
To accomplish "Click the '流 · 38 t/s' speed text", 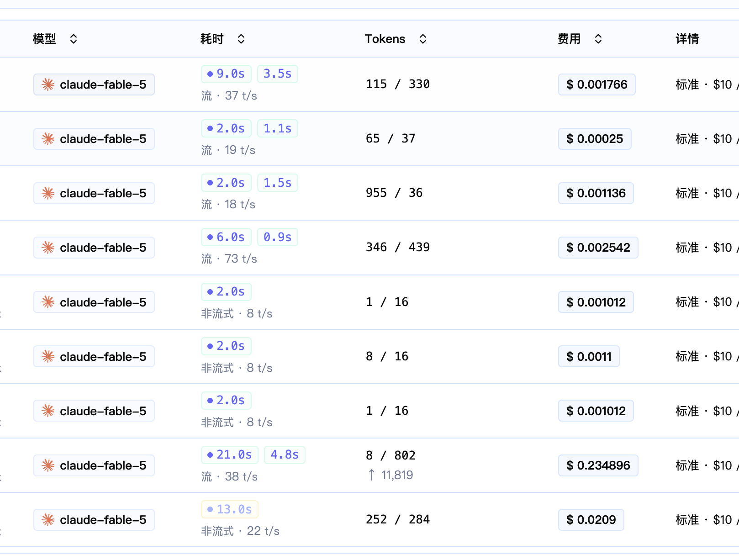I will point(229,476).
